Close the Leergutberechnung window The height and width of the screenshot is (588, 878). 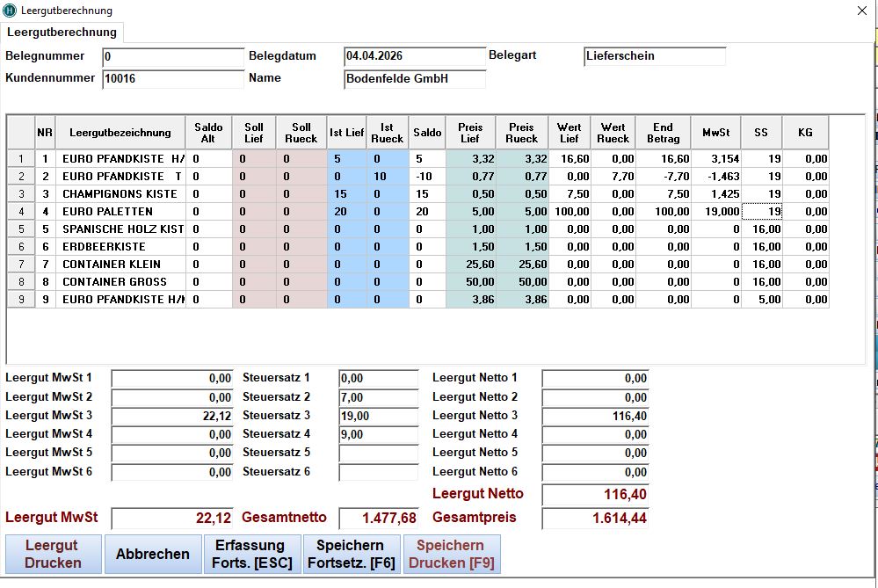click(x=860, y=11)
